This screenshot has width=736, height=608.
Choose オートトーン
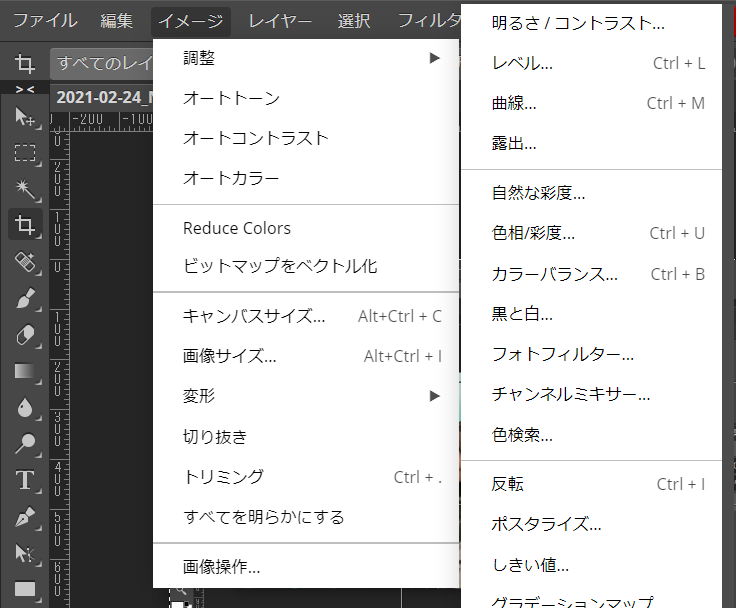click(x=306, y=98)
